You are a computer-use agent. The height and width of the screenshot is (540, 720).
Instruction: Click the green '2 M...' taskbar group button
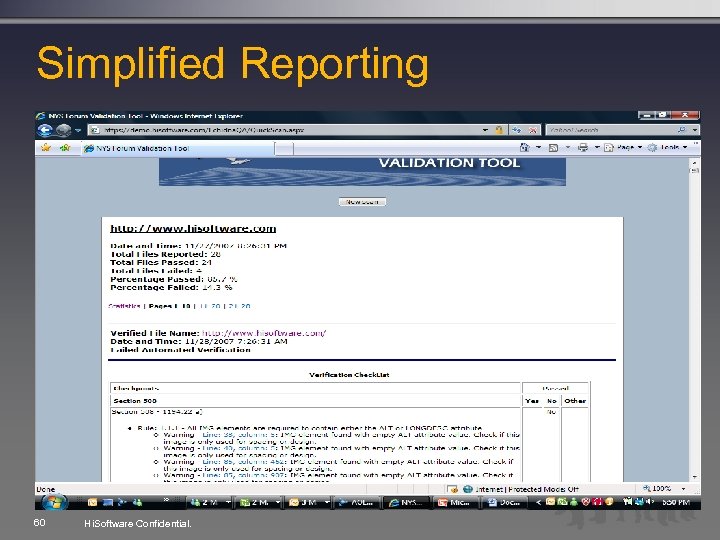(x=258, y=502)
